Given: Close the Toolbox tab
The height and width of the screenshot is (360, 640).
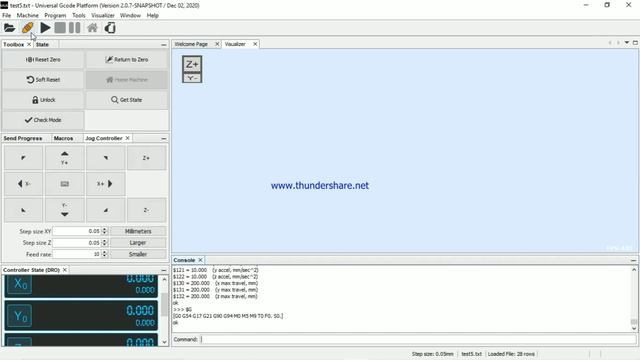Looking at the screenshot, I should pos(29,44).
